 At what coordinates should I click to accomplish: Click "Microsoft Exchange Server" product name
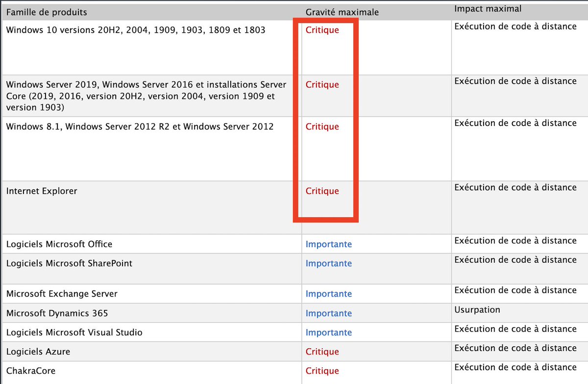point(62,294)
